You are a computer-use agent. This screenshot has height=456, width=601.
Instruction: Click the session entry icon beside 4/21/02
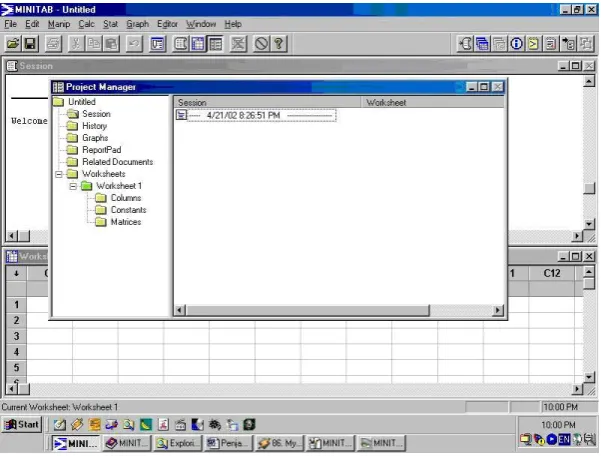click(181, 115)
